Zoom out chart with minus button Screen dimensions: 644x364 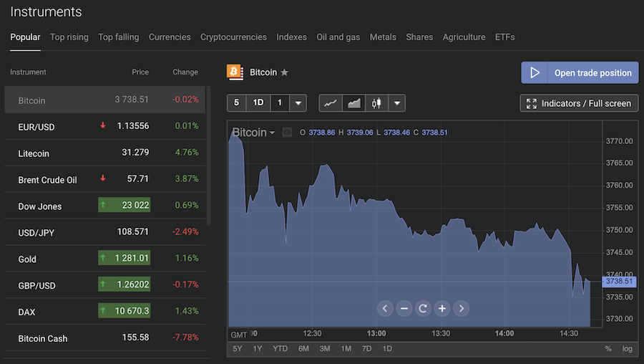(x=404, y=309)
